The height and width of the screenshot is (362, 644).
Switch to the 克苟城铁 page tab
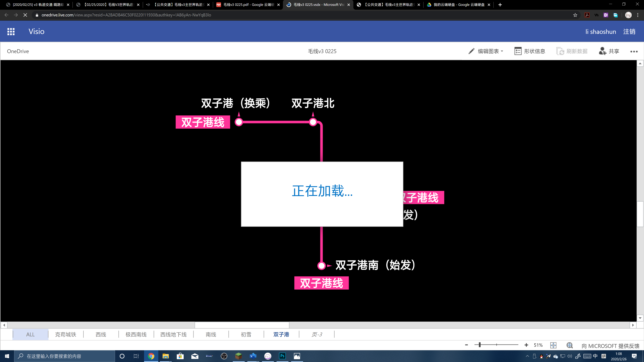pyautogui.click(x=66, y=334)
